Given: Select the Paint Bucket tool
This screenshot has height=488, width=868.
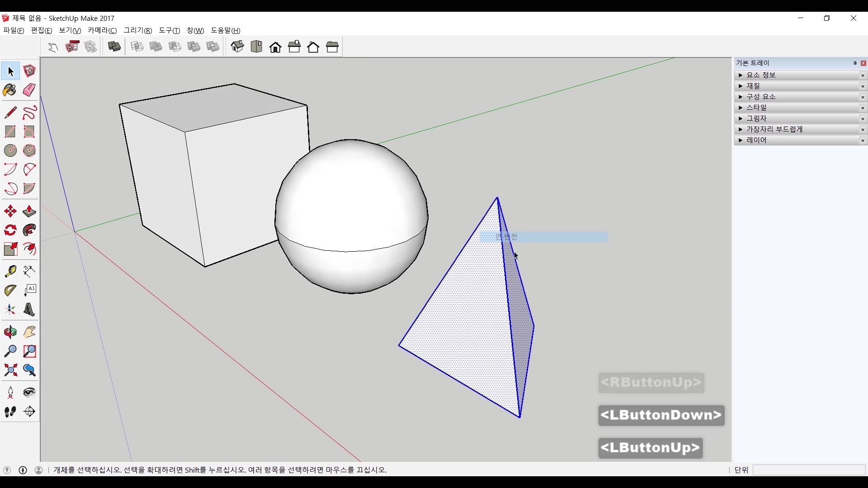Looking at the screenshot, I should coord(10,90).
